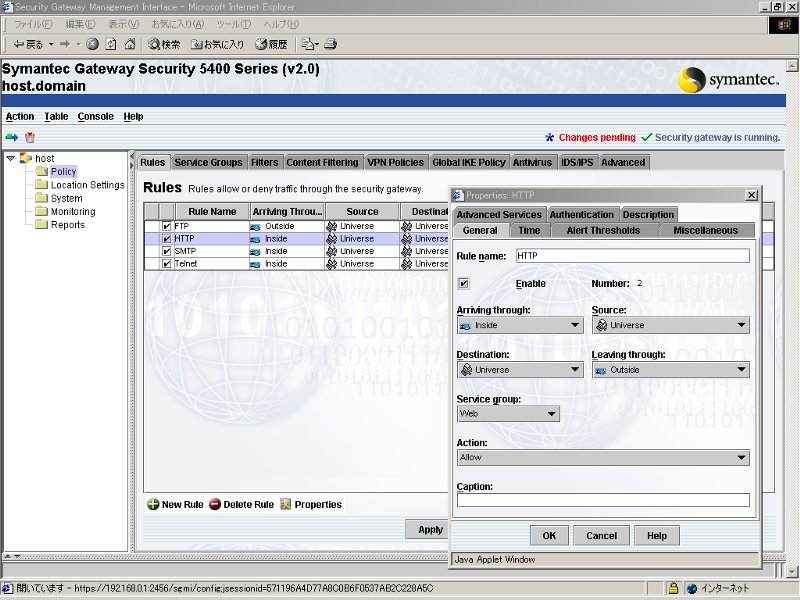The image size is (800, 600).
Task: Click OK in the Properties dialog
Action: [549, 536]
